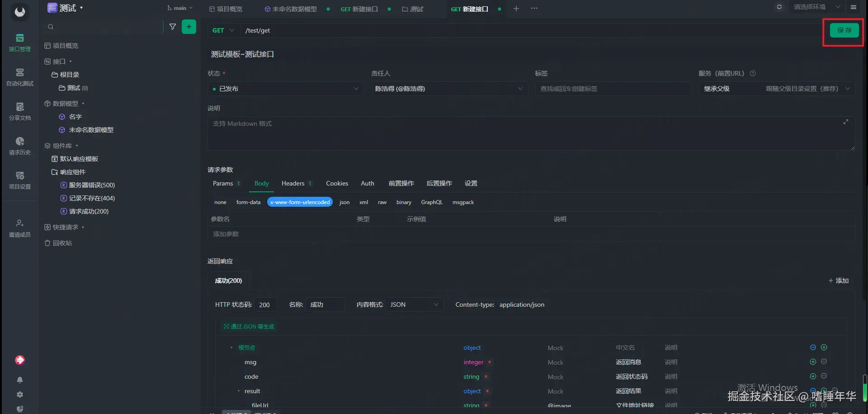The image size is (868, 414).
Task: Click the 标签 tag input
Action: pos(613,89)
